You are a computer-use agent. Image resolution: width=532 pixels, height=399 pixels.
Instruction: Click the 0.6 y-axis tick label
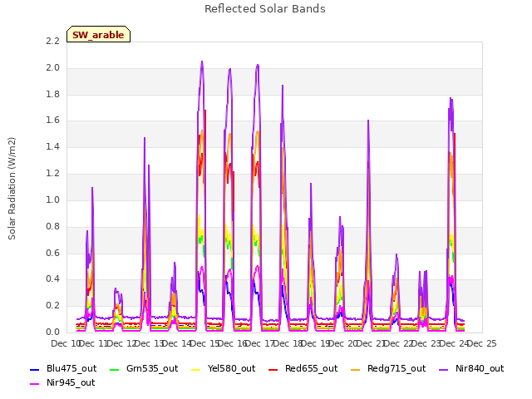click(52, 253)
